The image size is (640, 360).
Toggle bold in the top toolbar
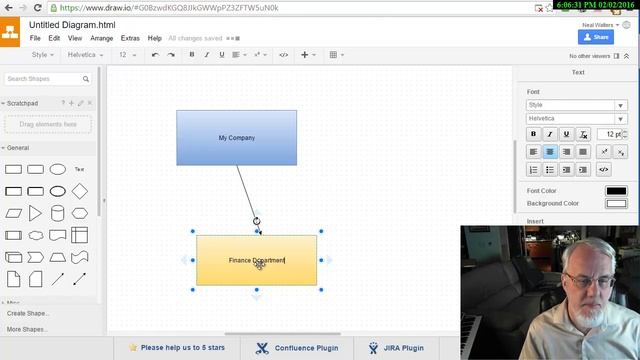pos(191,55)
